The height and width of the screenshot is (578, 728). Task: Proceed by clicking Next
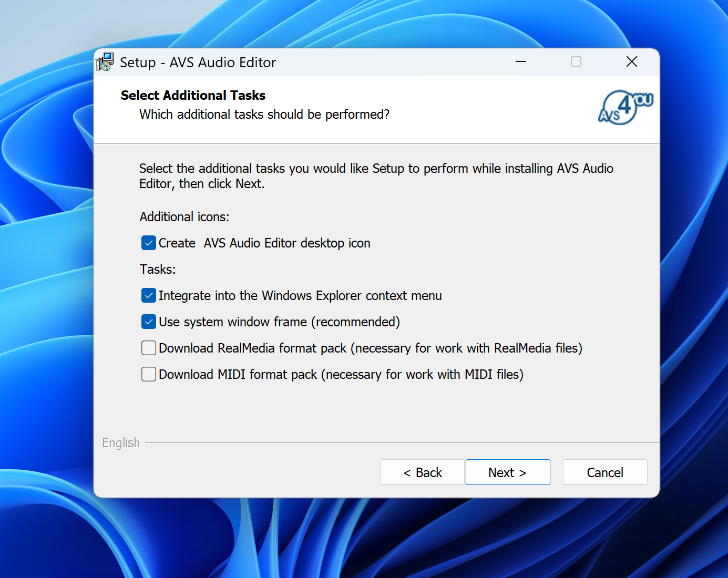click(508, 472)
